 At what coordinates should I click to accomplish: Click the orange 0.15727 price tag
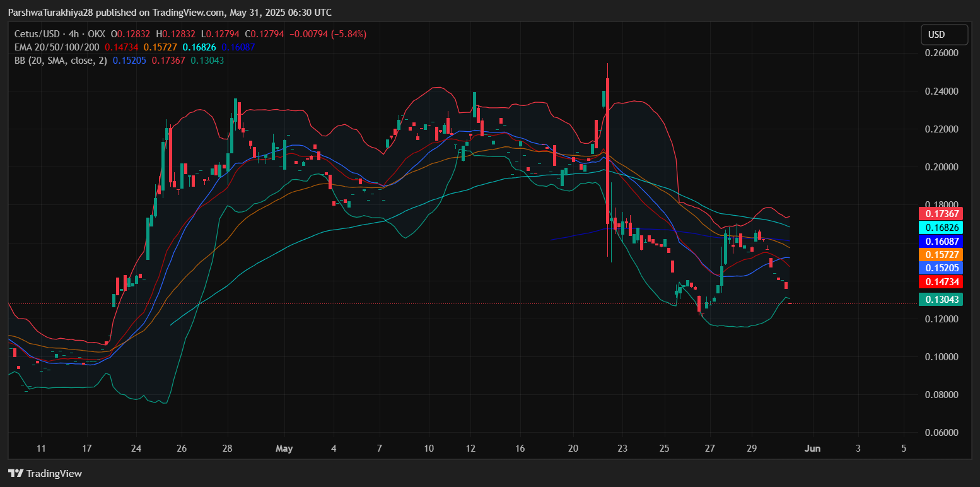tap(941, 254)
